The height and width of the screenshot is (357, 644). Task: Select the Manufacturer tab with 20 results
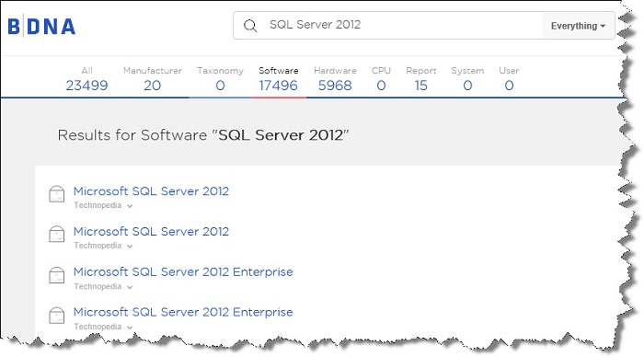153,79
